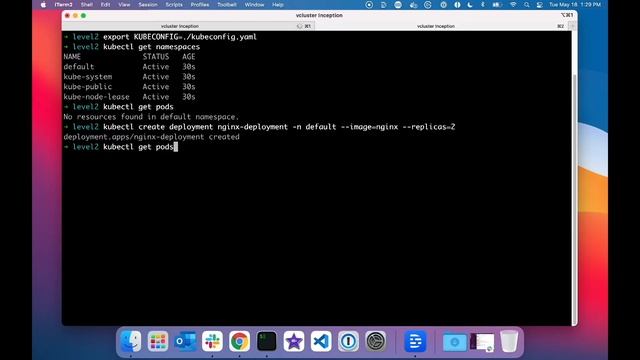Open Launchpad from the Dock
The width and height of the screenshot is (640, 360).
[158, 341]
